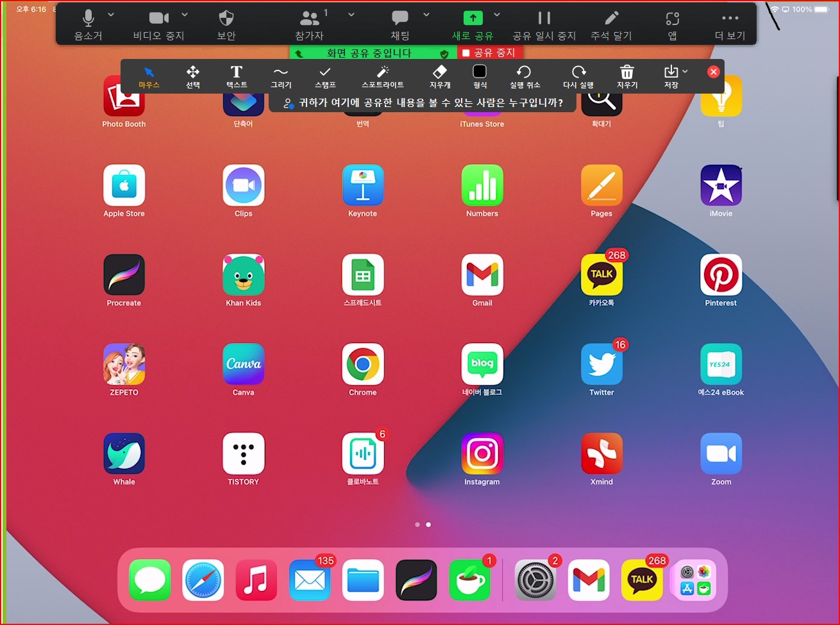
Task: Expand the arrow beside 채팅
Action: click(426, 14)
